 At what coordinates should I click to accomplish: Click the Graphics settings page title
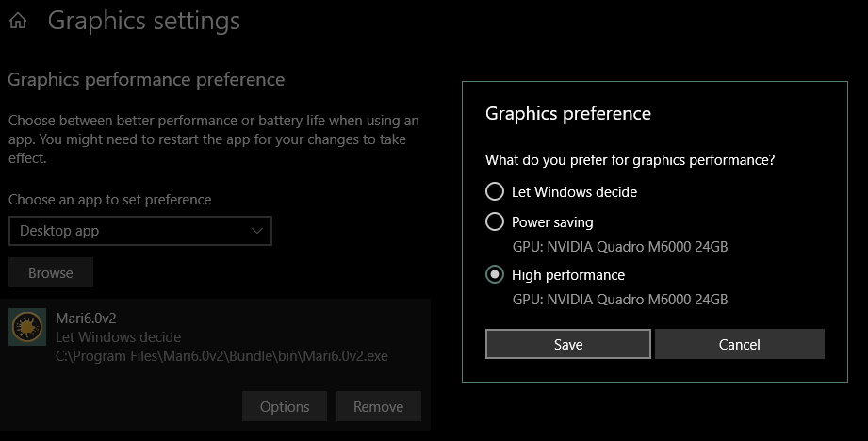click(x=144, y=21)
